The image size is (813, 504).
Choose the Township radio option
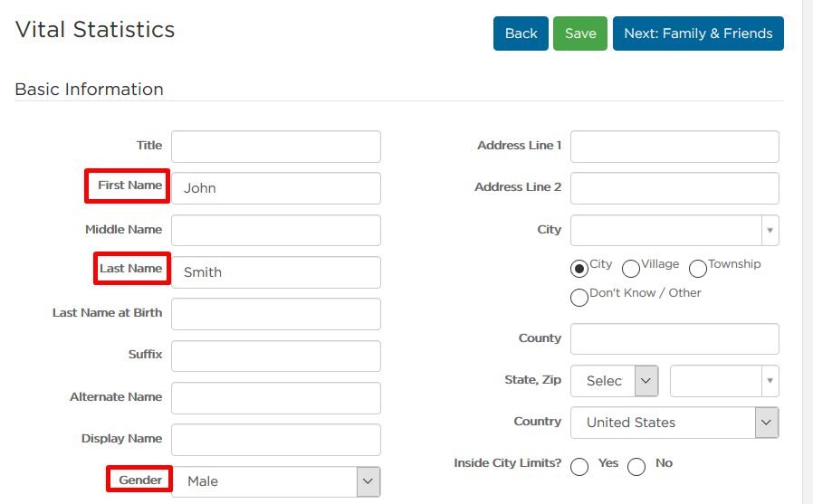pos(698,269)
